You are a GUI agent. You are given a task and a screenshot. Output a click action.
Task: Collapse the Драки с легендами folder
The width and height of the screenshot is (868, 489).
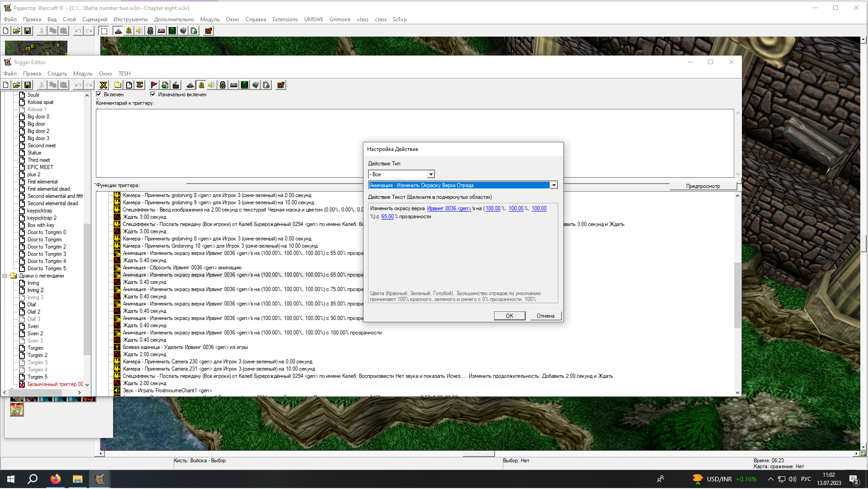pyautogui.click(x=5, y=276)
